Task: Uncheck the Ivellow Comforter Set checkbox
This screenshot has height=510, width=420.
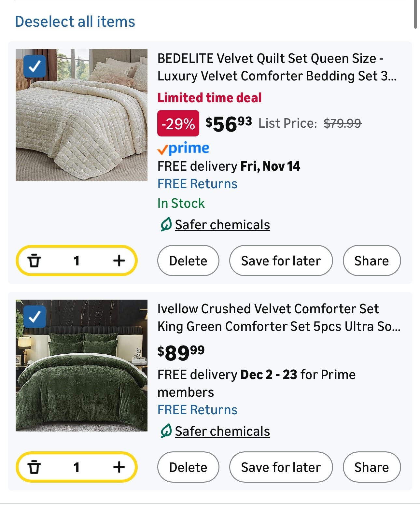Action: (x=35, y=317)
